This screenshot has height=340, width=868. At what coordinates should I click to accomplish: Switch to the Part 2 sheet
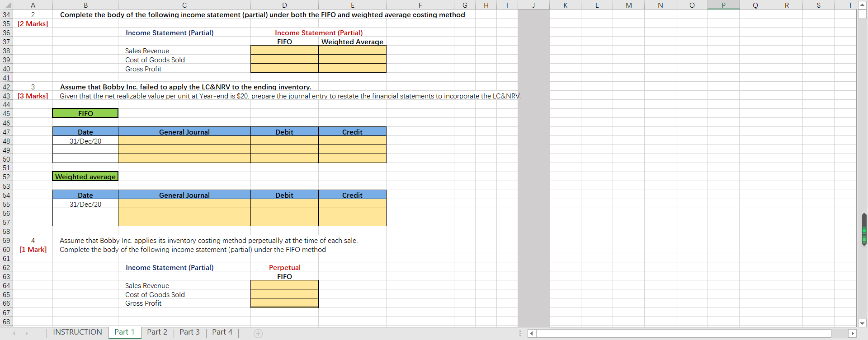point(157,332)
